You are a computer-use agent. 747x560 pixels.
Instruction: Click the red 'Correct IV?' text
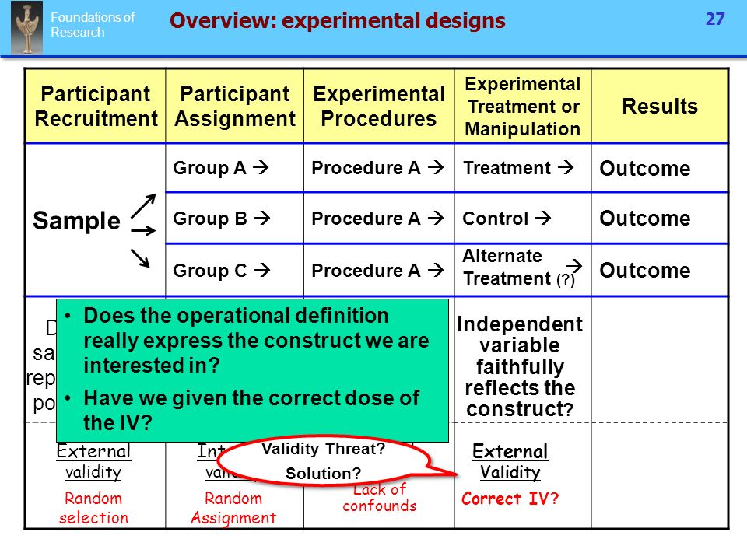point(510,499)
